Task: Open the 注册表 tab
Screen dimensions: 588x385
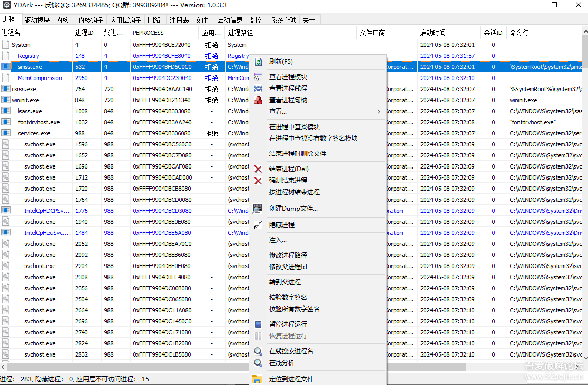Action: point(179,20)
